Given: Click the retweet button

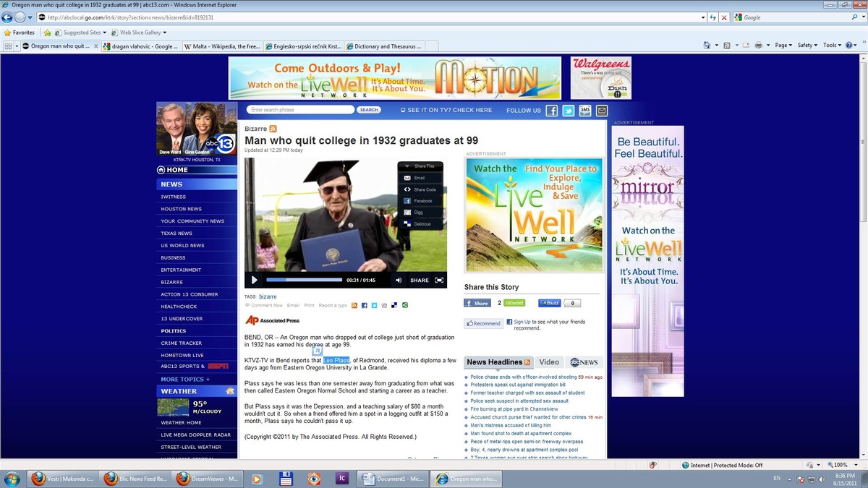Looking at the screenshot, I should (x=514, y=303).
